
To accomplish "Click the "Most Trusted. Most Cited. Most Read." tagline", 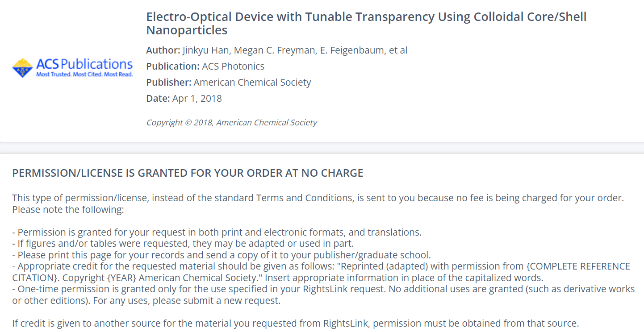I will coord(84,75).
